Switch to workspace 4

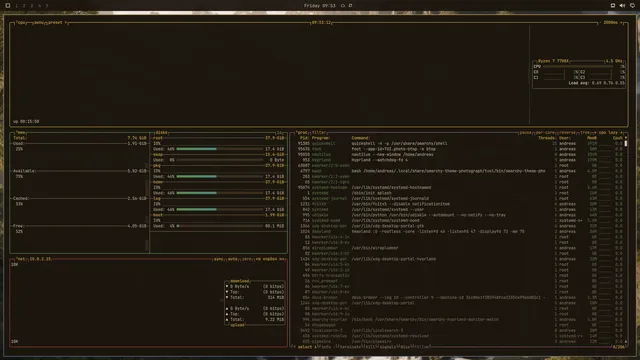pos(39,6)
